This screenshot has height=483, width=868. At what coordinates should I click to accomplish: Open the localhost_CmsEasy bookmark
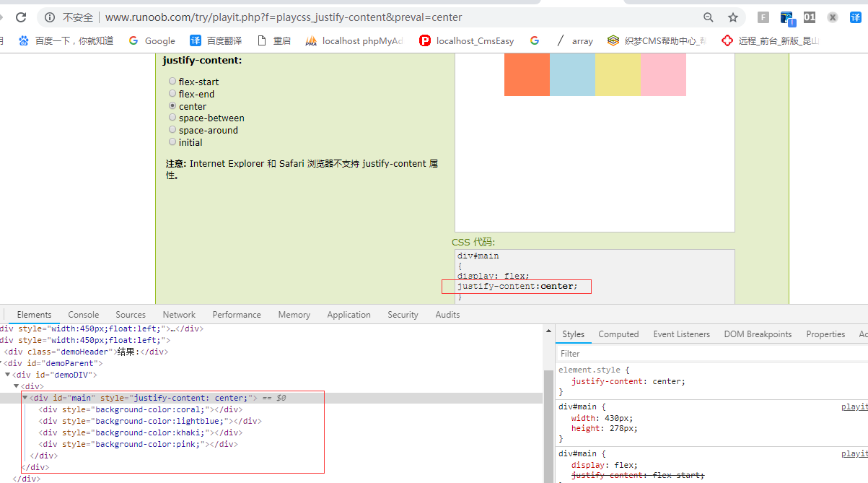pos(466,40)
